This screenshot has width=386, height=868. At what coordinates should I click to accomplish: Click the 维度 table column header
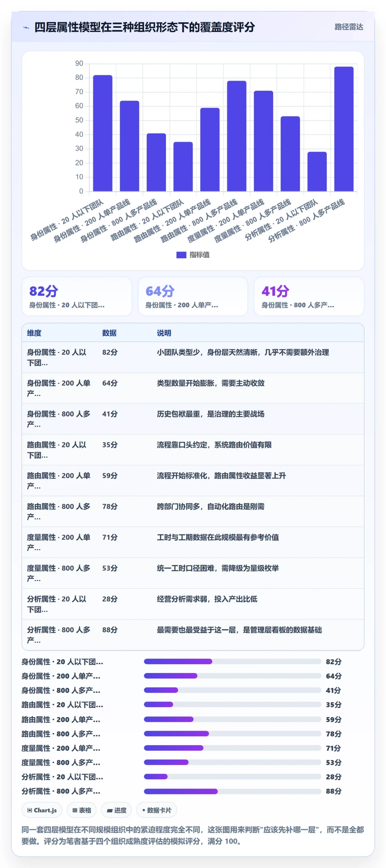(x=34, y=333)
